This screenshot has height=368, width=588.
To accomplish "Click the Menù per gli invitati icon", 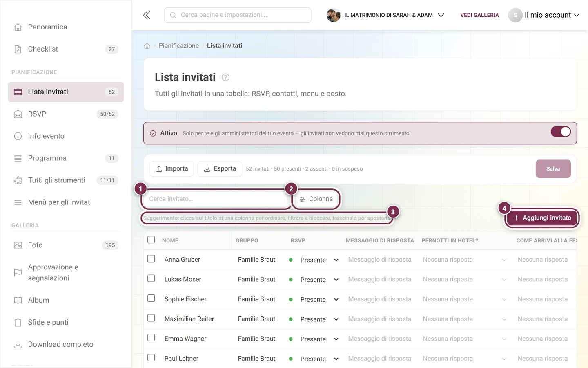I will (x=18, y=202).
